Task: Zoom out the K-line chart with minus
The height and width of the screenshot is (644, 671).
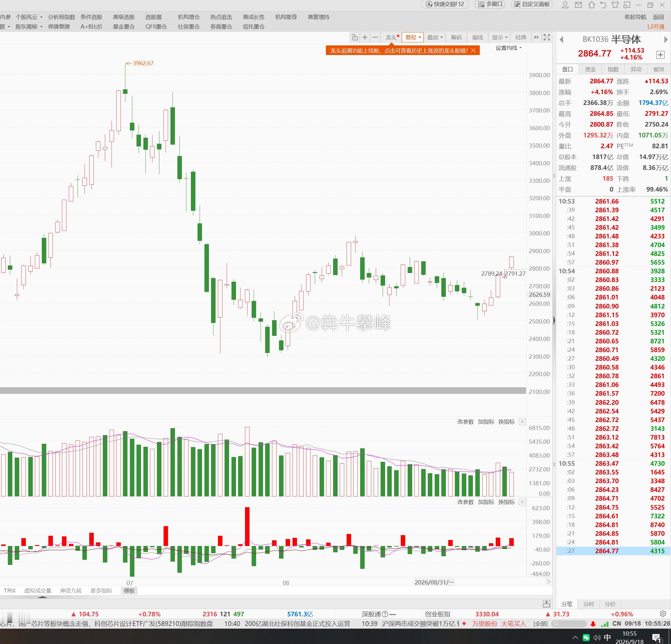Action: coord(375,37)
